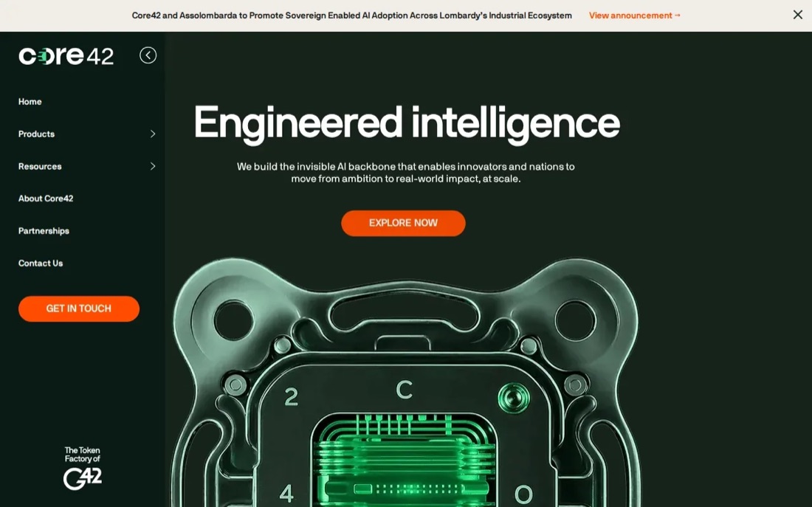Viewport: 812px width, 507px height.
Task: Open the Resources menu item
Action: click(40, 166)
